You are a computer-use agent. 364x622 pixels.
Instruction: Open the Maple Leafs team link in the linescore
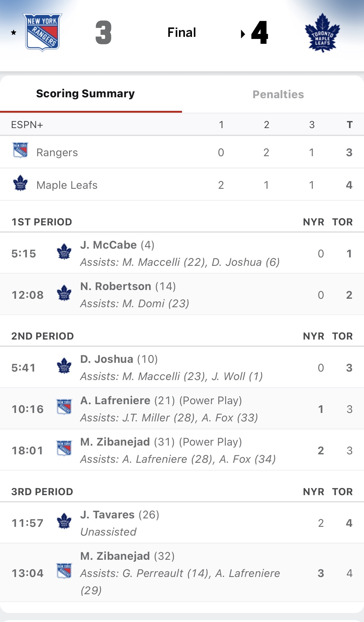pyautogui.click(x=67, y=185)
